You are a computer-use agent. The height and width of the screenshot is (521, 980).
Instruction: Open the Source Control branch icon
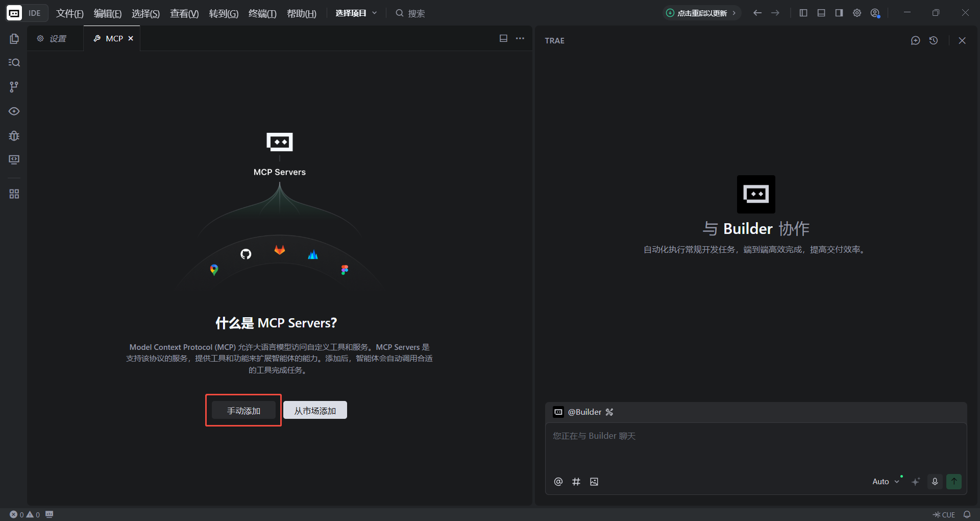click(x=14, y=87)
